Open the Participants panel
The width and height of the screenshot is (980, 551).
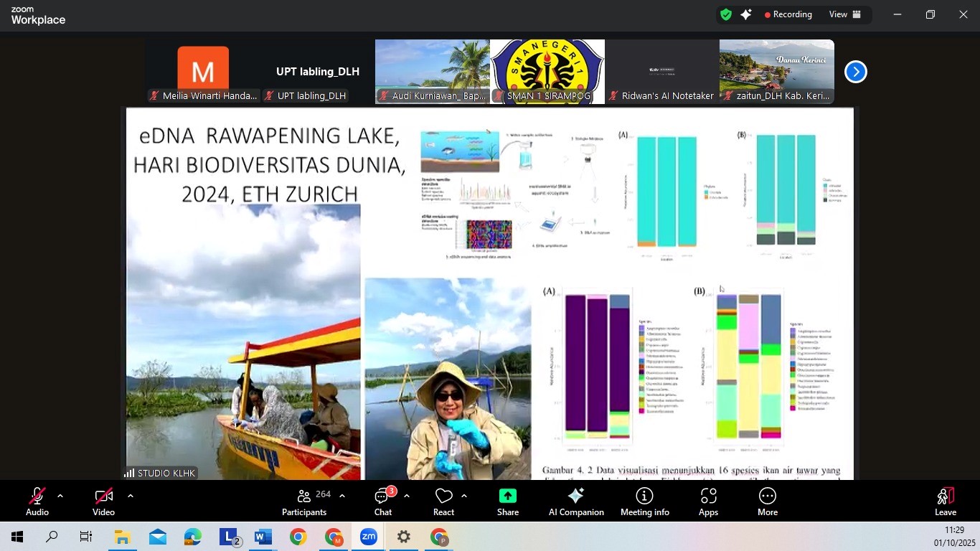pyautogui.click(x=304, y=501)
